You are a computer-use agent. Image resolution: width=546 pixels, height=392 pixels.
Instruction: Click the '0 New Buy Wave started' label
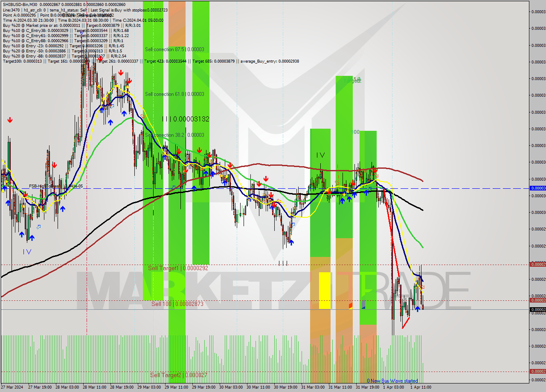392,381
